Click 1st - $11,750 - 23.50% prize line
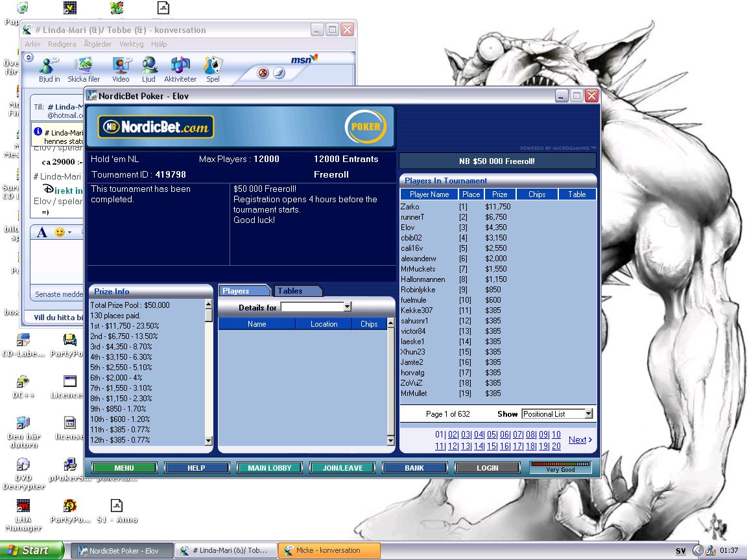 tap(124, 326)
